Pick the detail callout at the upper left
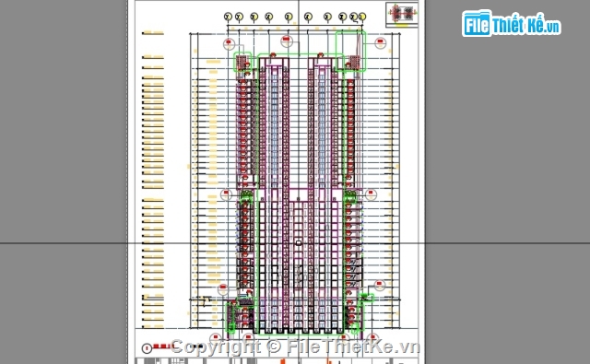The width and height of the screenshot is (590, 364). [x=229, y=44]
